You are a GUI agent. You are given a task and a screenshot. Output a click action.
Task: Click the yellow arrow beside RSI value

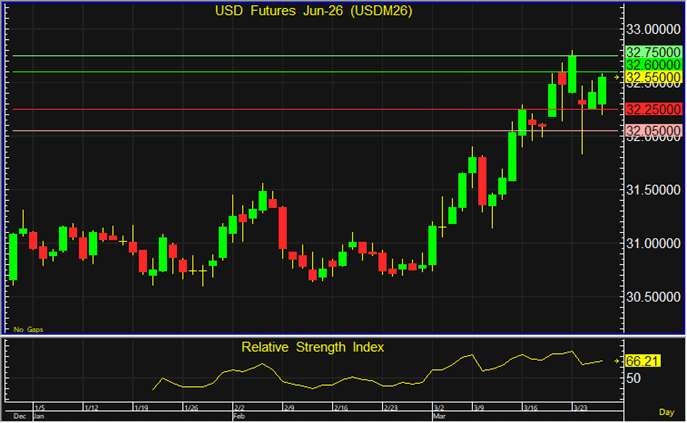pos(617,360)
